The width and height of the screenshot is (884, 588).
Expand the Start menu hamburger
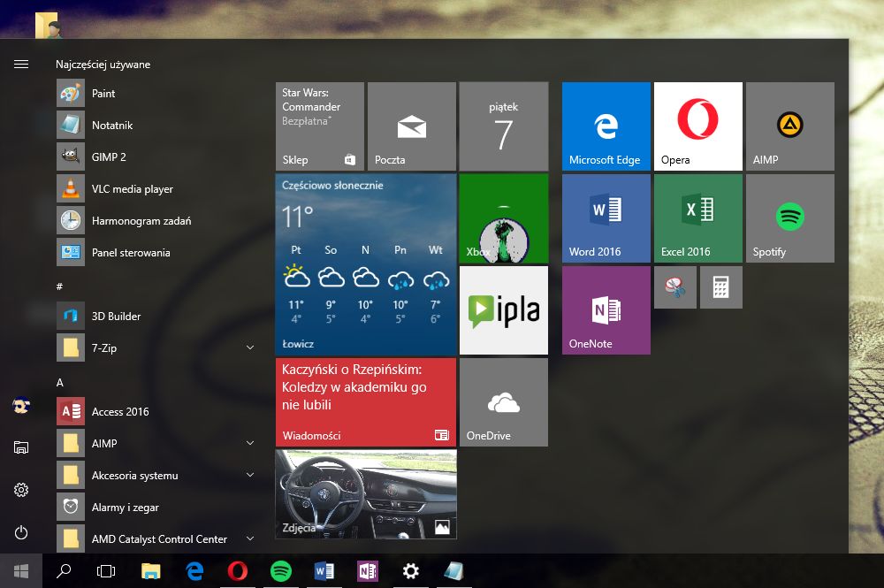click(x=21, y=65)
